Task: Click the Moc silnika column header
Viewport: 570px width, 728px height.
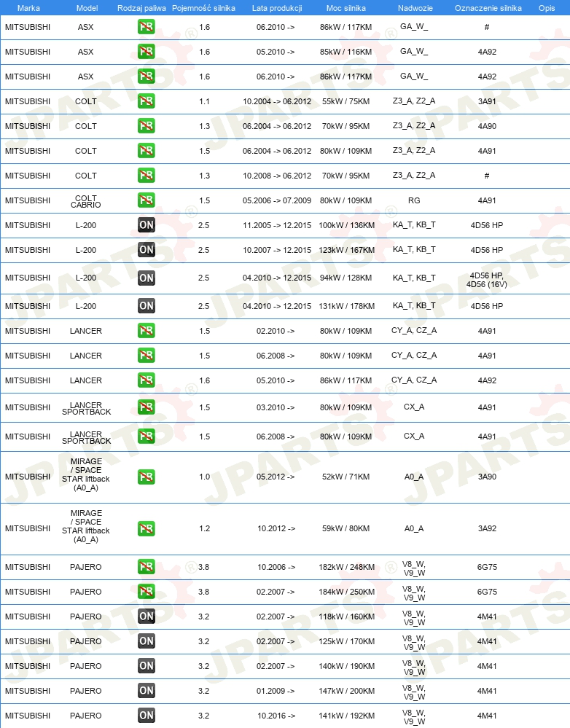Action: 346,8
